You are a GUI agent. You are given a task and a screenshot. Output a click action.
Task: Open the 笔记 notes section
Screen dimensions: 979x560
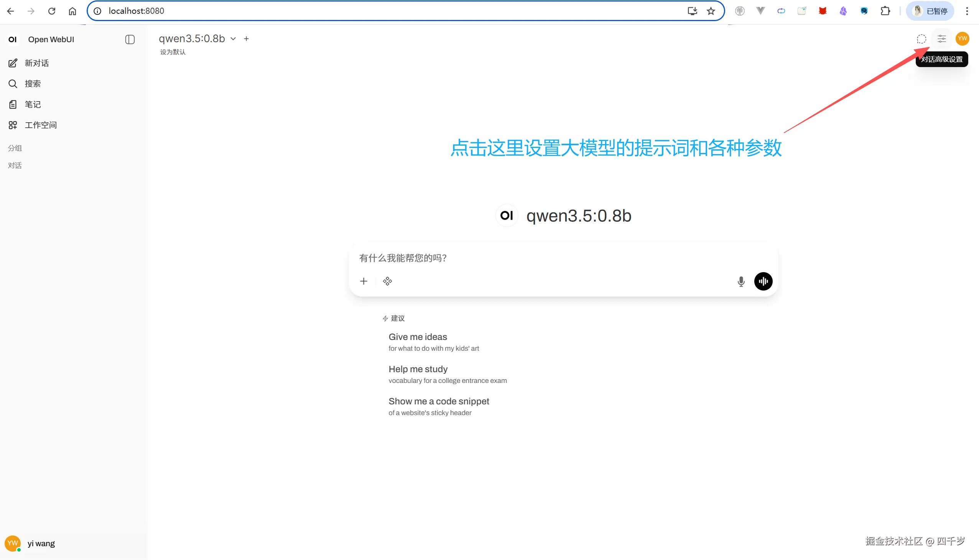[32, 104]
